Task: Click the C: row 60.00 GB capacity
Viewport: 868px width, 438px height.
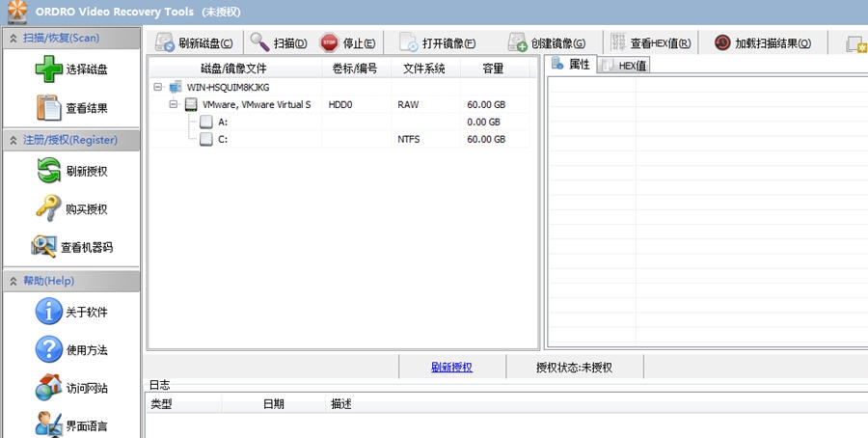Action: pyautogui.click(x=486, y=140)
